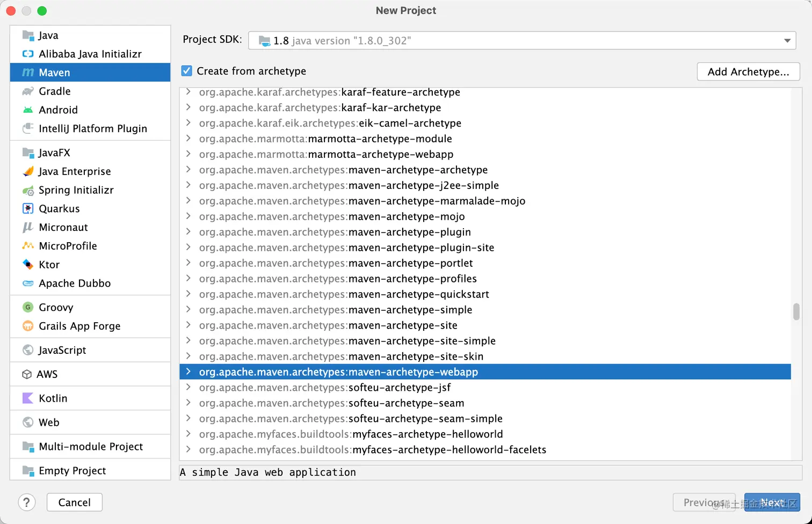Expand softeu-archetype-jsf chevron
812x524 pixels.
(188, 387)
